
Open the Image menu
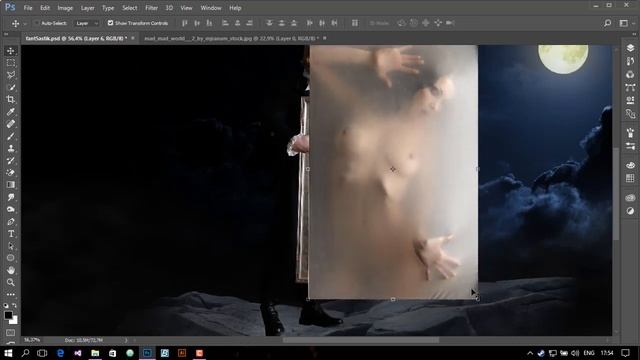(65, 8)
